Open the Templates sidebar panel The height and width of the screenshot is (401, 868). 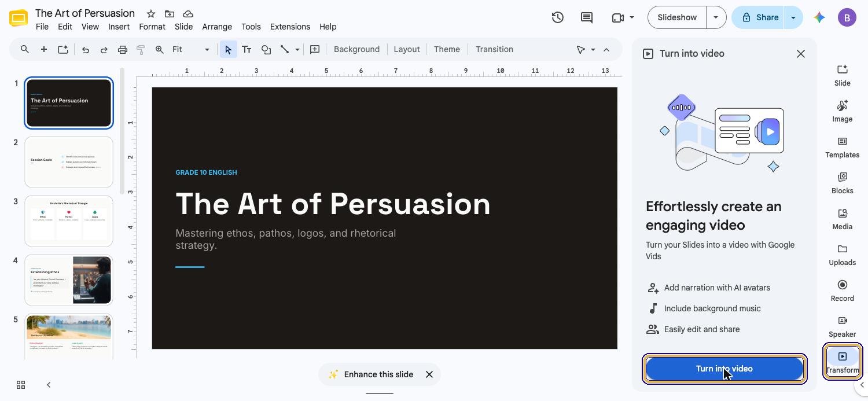(x=842, y=147)
